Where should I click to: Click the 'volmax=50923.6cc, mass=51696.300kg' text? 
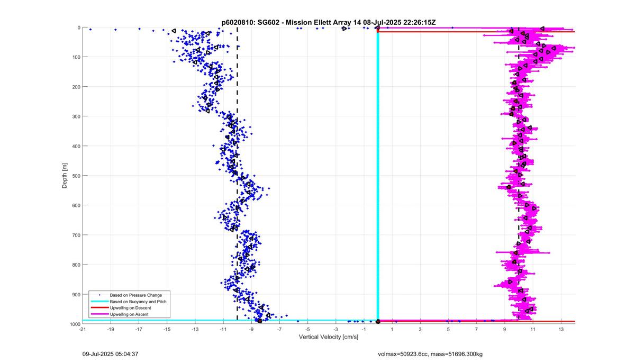pos(430,353)
